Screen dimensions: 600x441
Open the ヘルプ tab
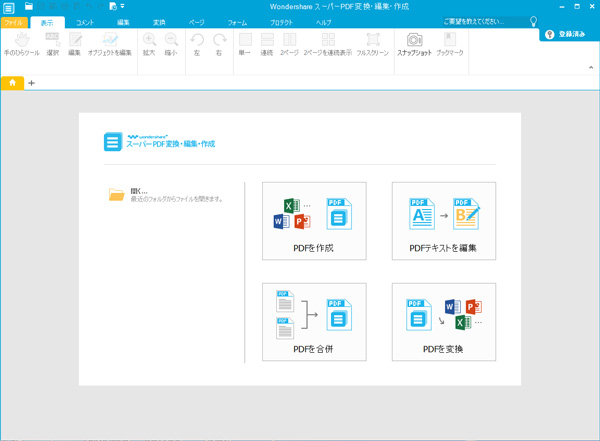pos(323,23)
